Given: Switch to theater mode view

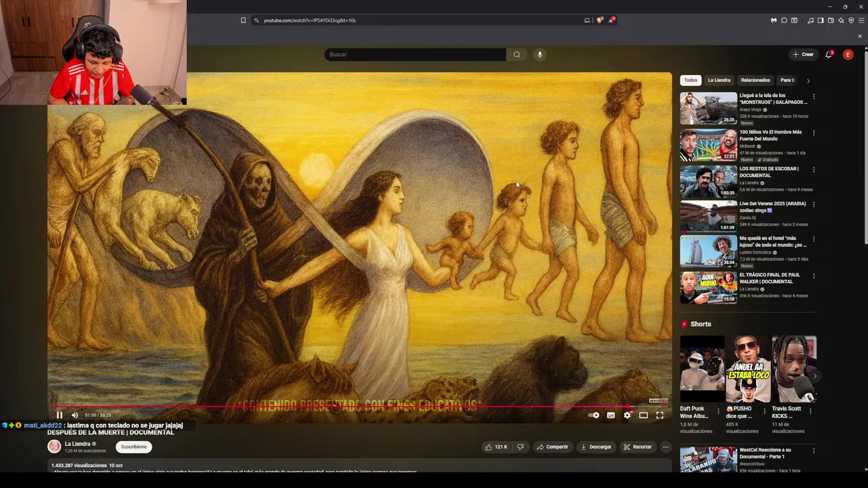Looking at the screenshot, I should tap(644, 415).
